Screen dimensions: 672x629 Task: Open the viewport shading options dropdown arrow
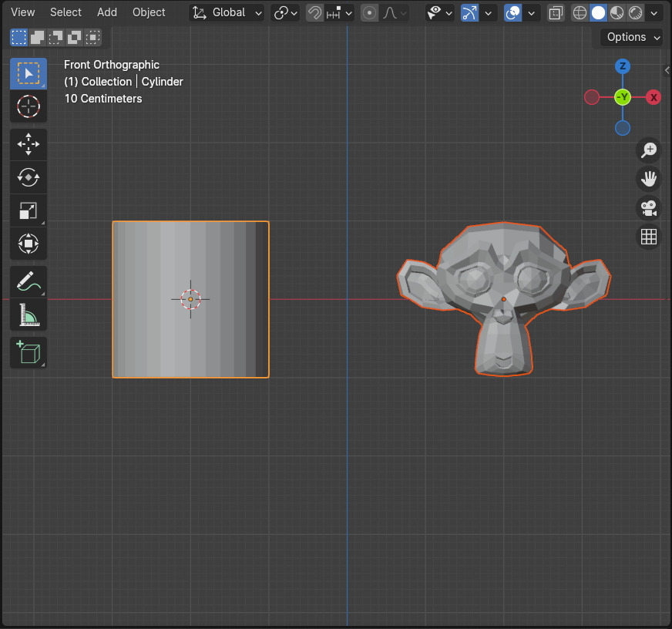pyautogui.click(x=654, y=13)
